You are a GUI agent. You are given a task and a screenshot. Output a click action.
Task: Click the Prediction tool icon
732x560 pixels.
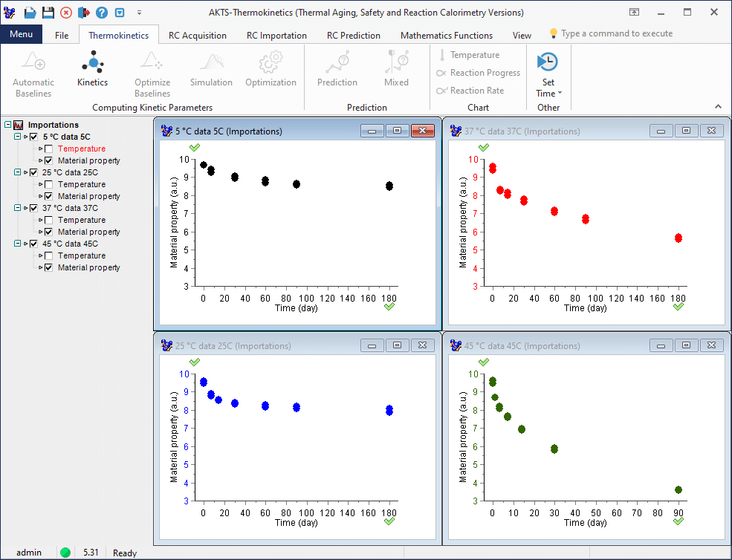(x=337, y=71)
